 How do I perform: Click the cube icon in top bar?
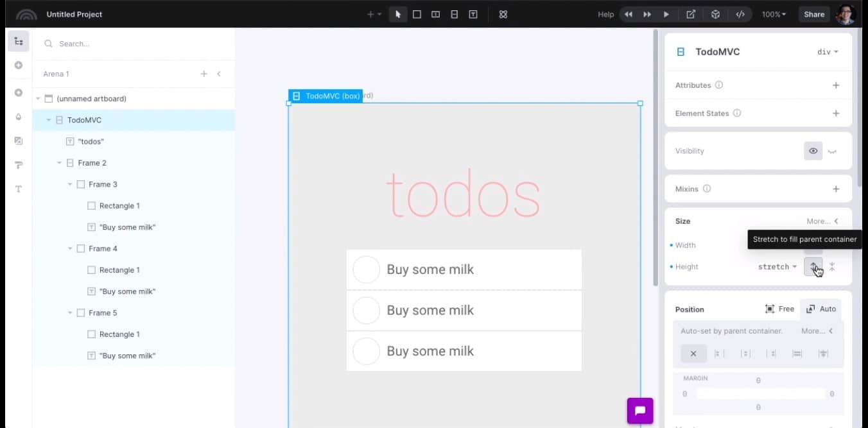tap(715, 14)
